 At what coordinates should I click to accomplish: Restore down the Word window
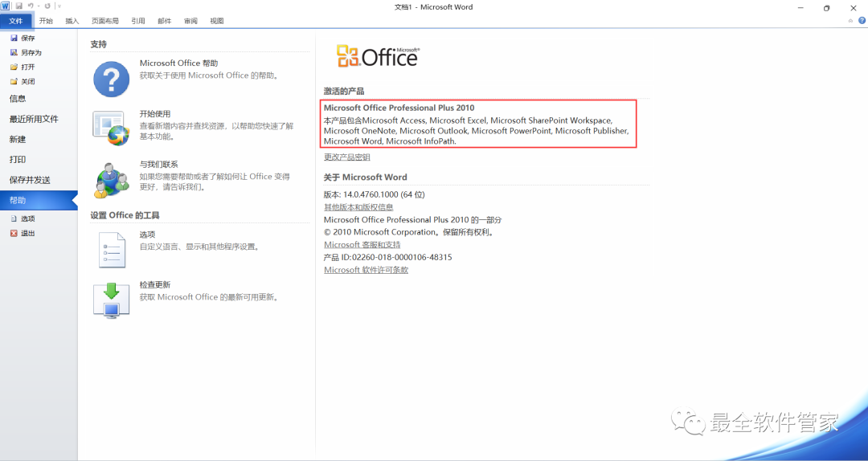coord(826,8)
